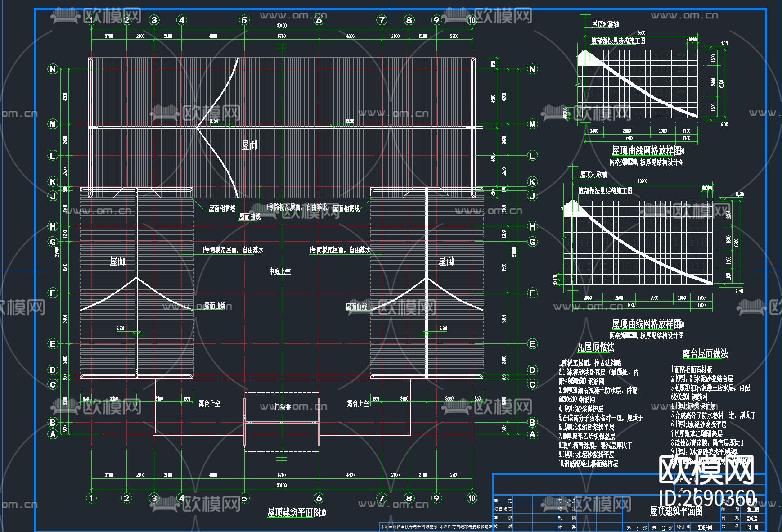Click the 露台屋面做法 notes heading

tap(705, 353)
